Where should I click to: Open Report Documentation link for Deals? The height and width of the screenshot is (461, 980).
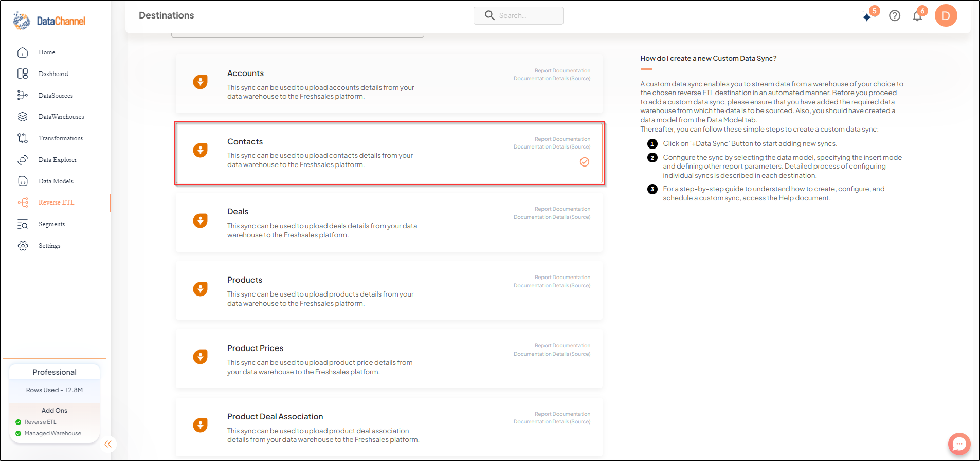[x=562, y=209]
